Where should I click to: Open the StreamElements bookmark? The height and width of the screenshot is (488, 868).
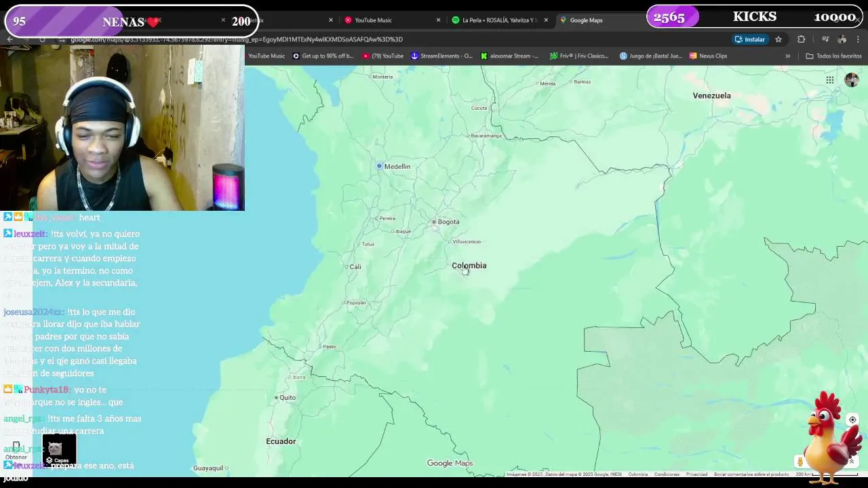[x=441, y=56]
